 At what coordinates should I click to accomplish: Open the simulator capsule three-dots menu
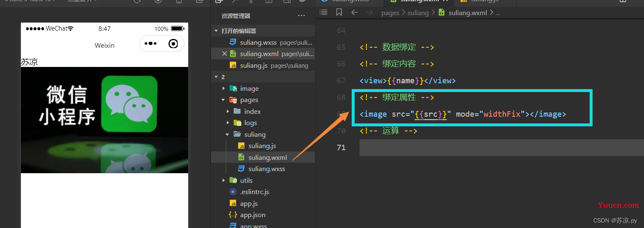tap(150, 44)
